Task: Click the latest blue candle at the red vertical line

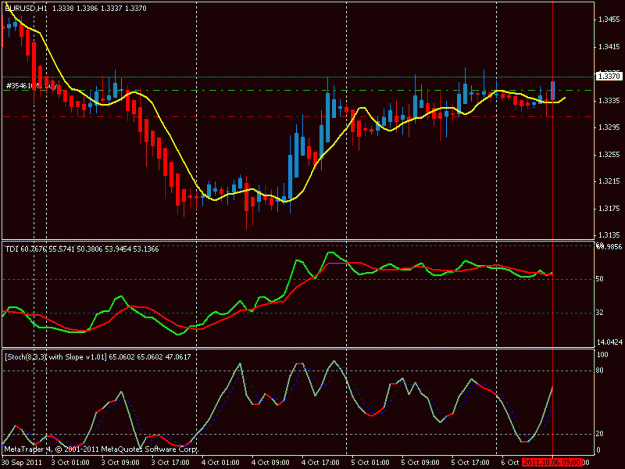Action: pos(553,90)
